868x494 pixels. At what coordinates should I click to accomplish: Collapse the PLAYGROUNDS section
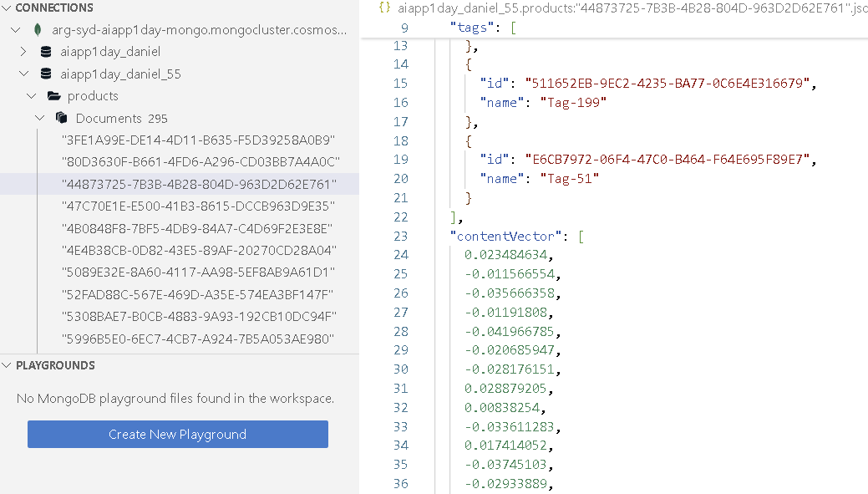click(8, 365)
